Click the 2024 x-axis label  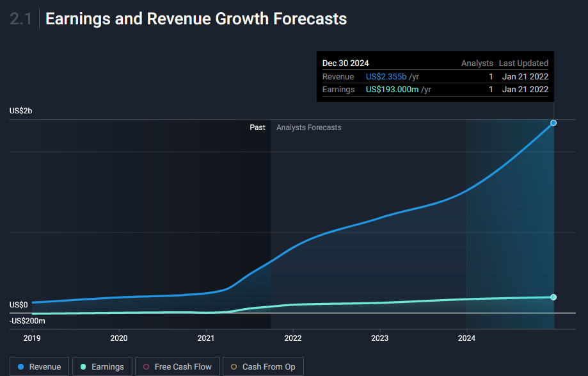click(x=466, y=338)
